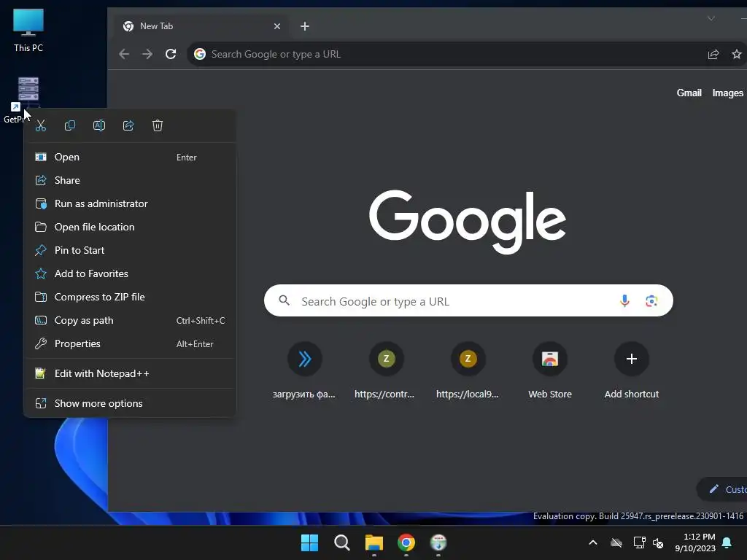This screenshot has width=747, height=560.
Task: Bookmark this tab with the star icon
Action: [x=737, y=54]
